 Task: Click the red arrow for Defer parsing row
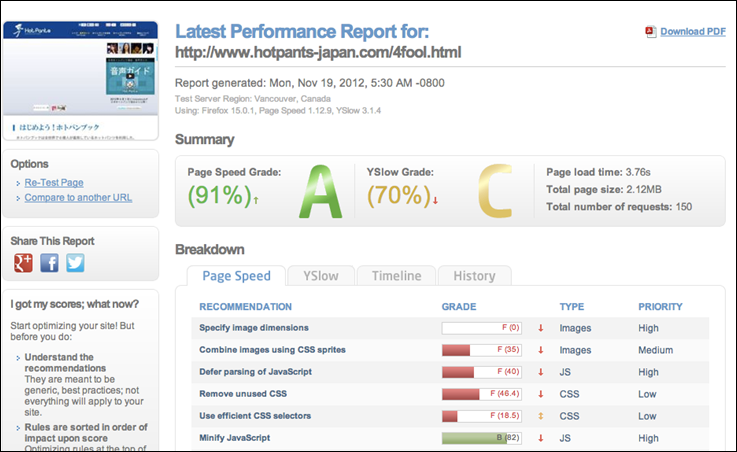point(541,372)
